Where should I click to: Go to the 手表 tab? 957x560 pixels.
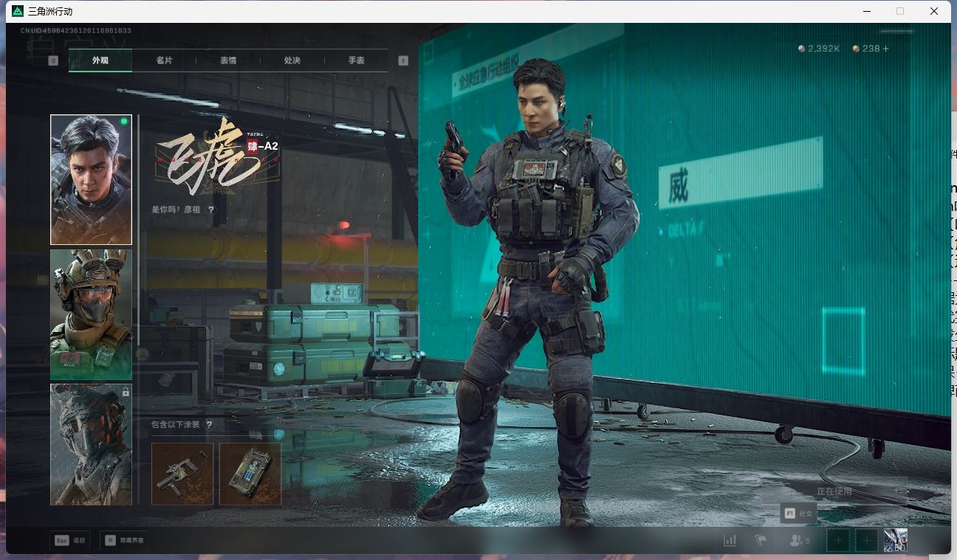[x=357, y=61]
